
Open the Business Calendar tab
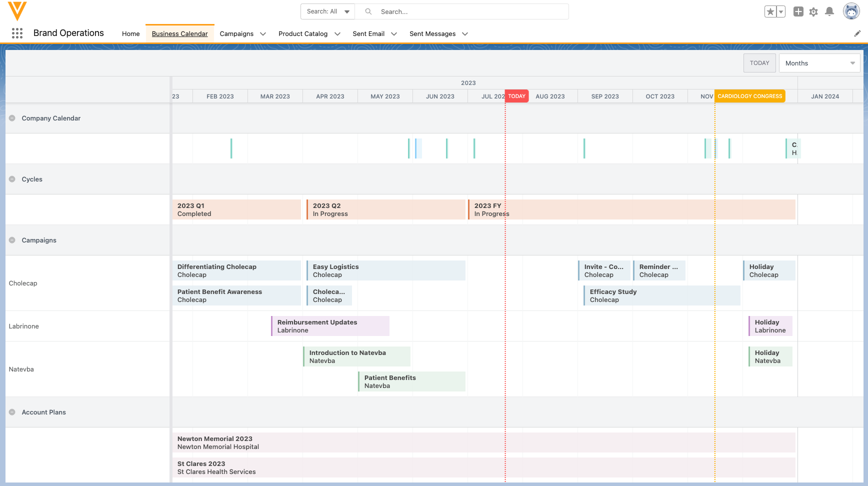click(x=179, y=34)
